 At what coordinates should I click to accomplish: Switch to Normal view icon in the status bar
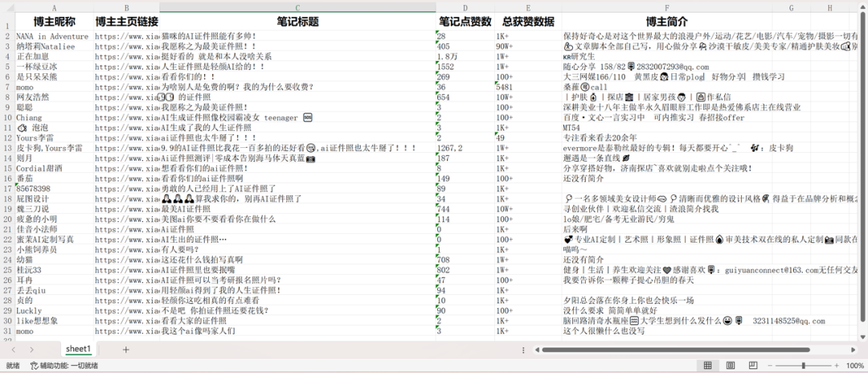click(707, 366)
